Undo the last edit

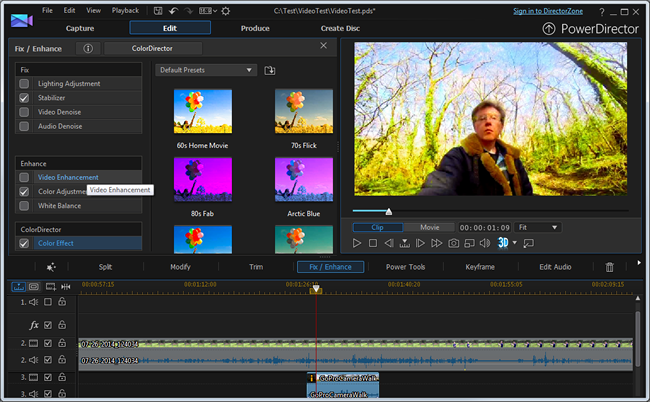[174, 11]
